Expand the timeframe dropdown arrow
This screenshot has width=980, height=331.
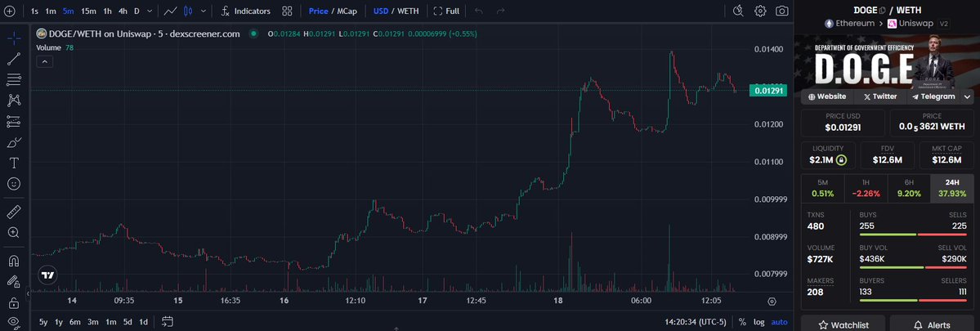coord(150,11)
